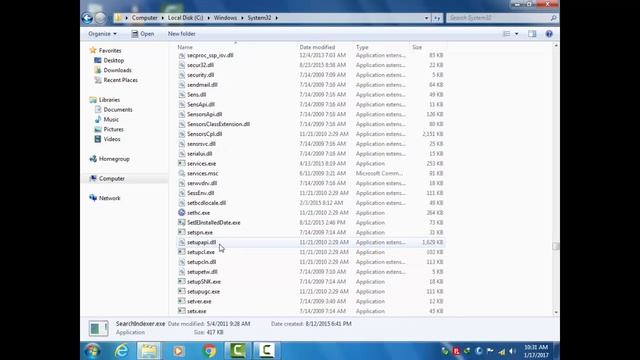Click the Pictures library icon
This screenshot has width=640, height=360.
(x=98, y=129)
